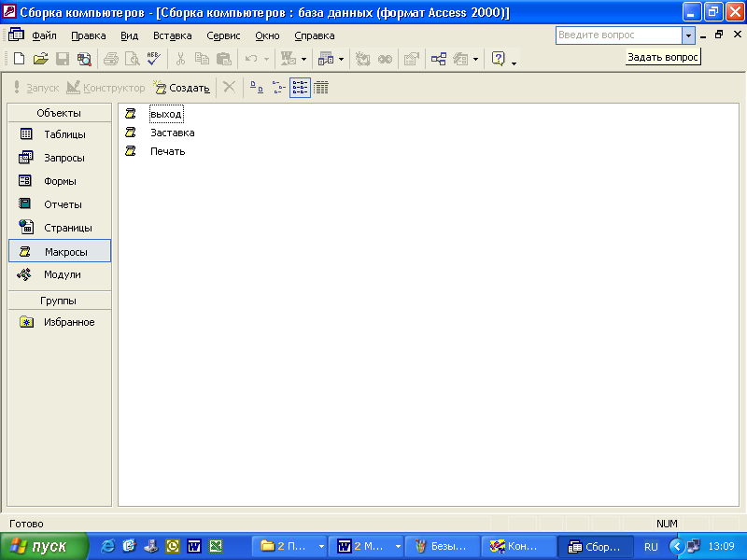This screenshot has height=560, width=747.
Task: Click the Delete X icon in database toolbar
Action: [229, 87]
